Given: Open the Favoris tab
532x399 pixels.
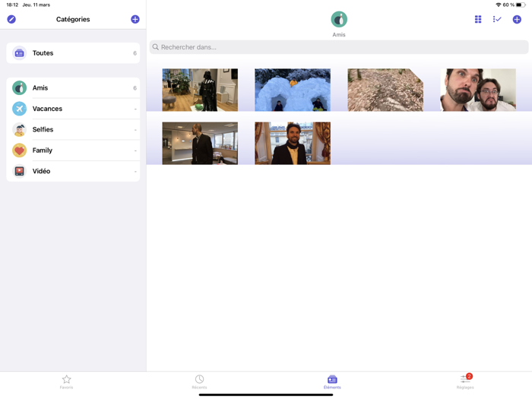Looking at the screenshot, I should click(67, 382).
